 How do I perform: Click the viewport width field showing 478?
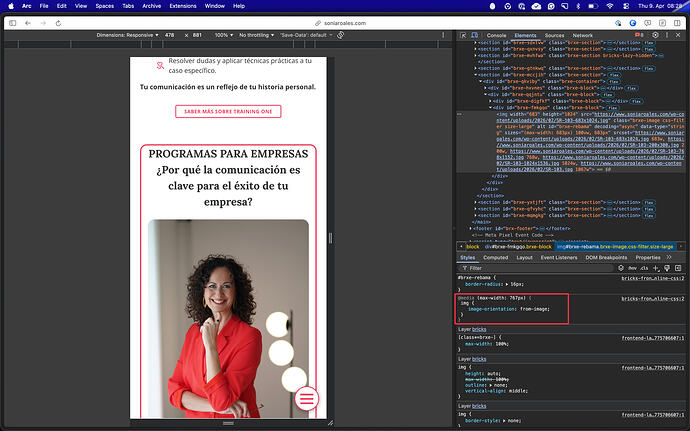tap(169, 35)
